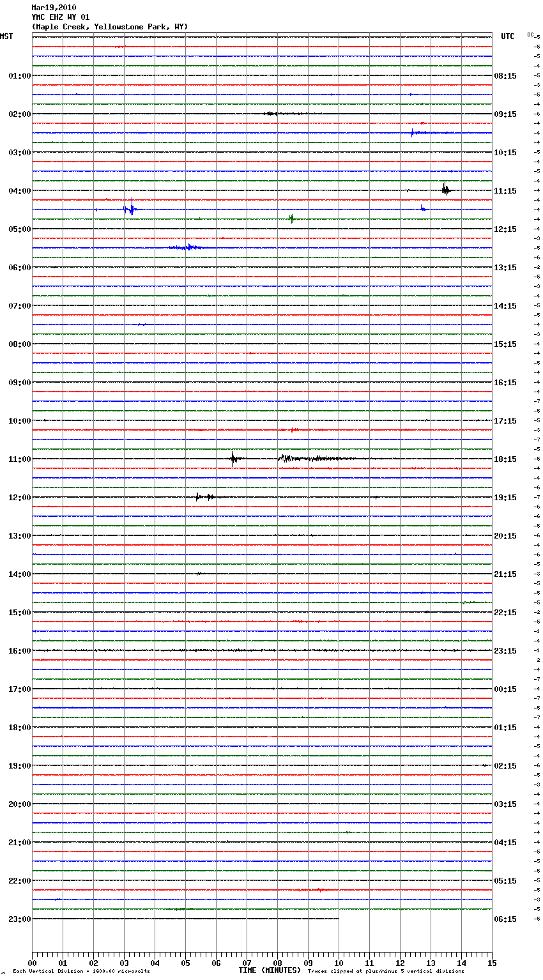Select the '22:00' MST hour label

point(20,881)
